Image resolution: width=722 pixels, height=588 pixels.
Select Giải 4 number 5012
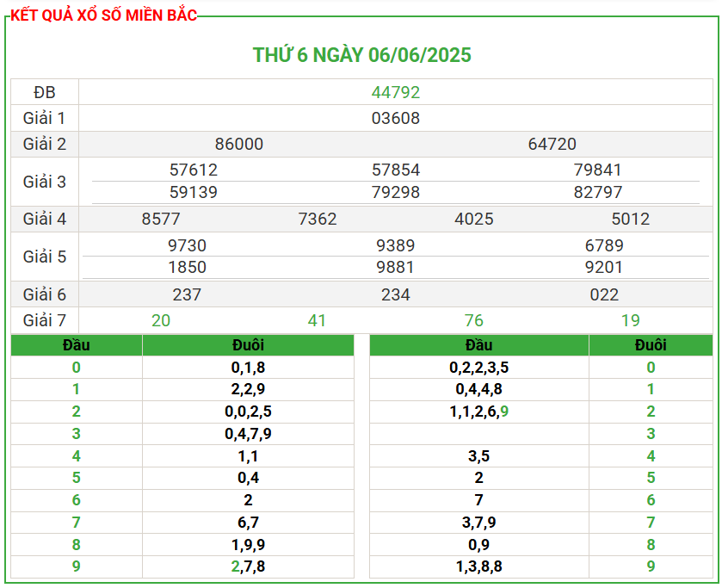click(x=631, y=219)
